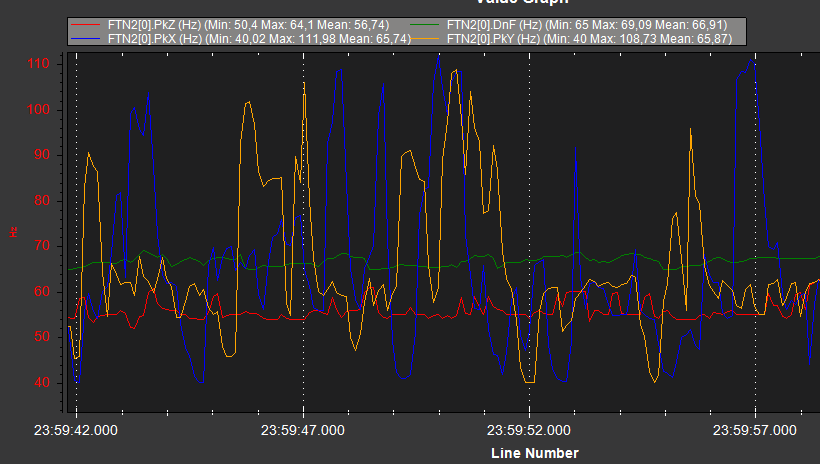Click the blue PkX legend line swatch
The width and height of the screenshot is (820, 464).
tap(85, 39)
